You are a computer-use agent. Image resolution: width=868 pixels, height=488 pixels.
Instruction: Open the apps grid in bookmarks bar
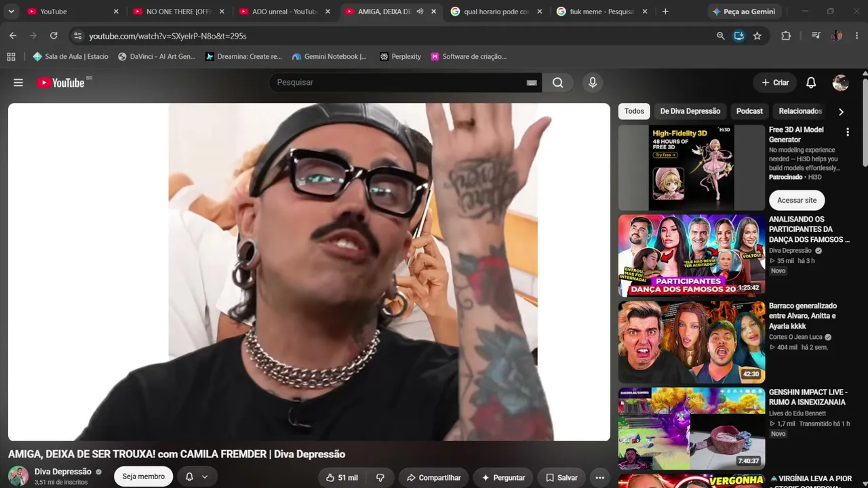(11, 57)
